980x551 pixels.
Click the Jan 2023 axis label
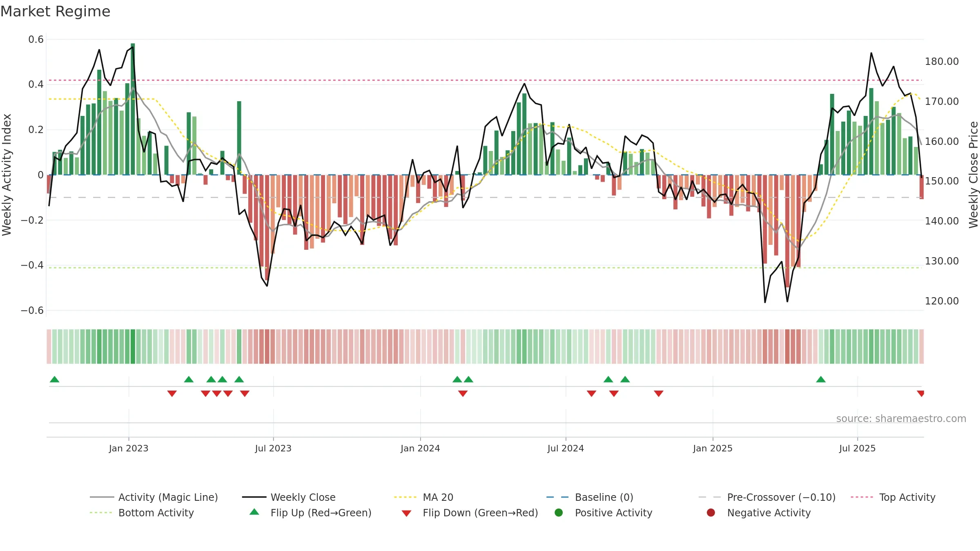[x=129, y=448]
